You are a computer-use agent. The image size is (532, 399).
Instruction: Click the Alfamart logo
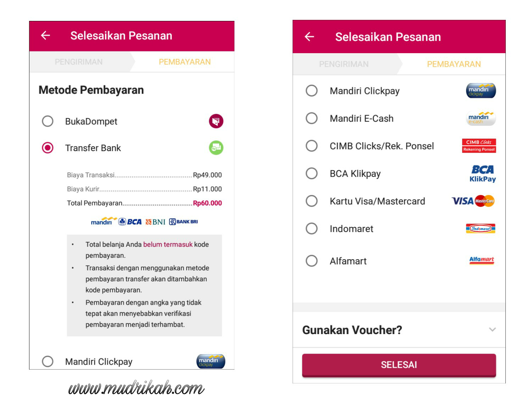(x=482, y=260)
